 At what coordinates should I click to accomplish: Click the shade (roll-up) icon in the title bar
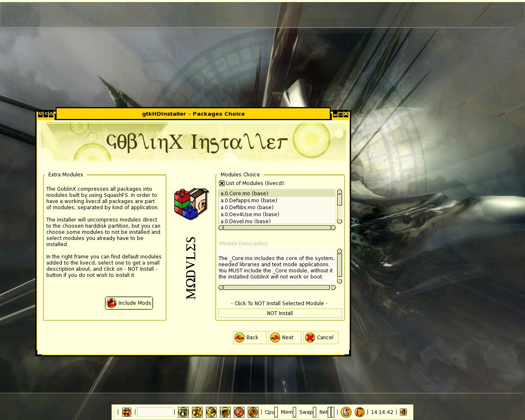[x=51, y=114]
